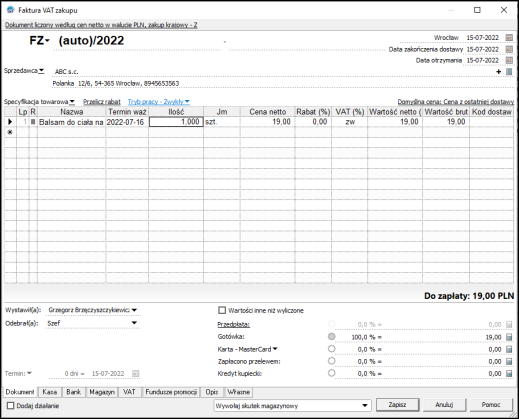This screenshot has height=419, width=519.
Task: Open calculator icon for Gotówka amount
Action: click(x=509, y=337)
